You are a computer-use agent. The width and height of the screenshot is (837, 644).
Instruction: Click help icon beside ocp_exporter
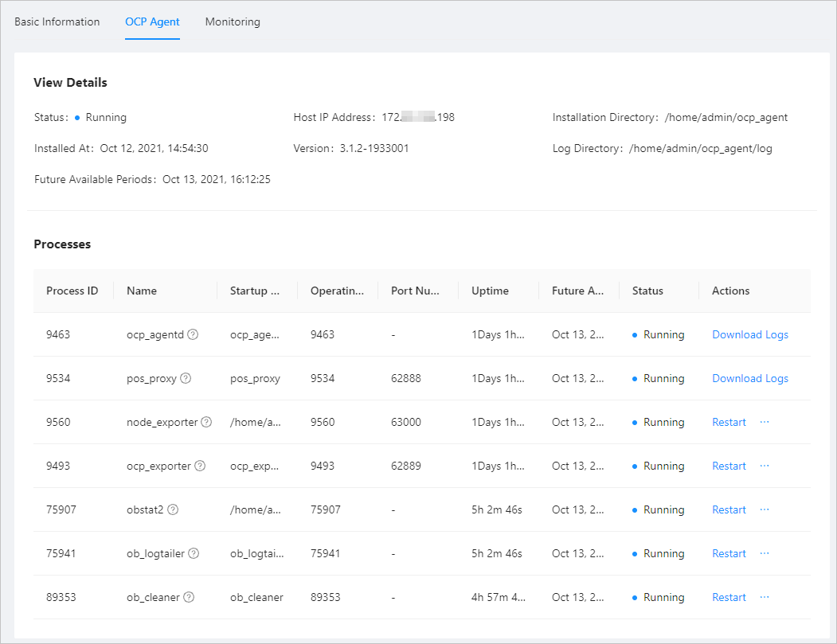pyautogui.click(x=200, y=466)
